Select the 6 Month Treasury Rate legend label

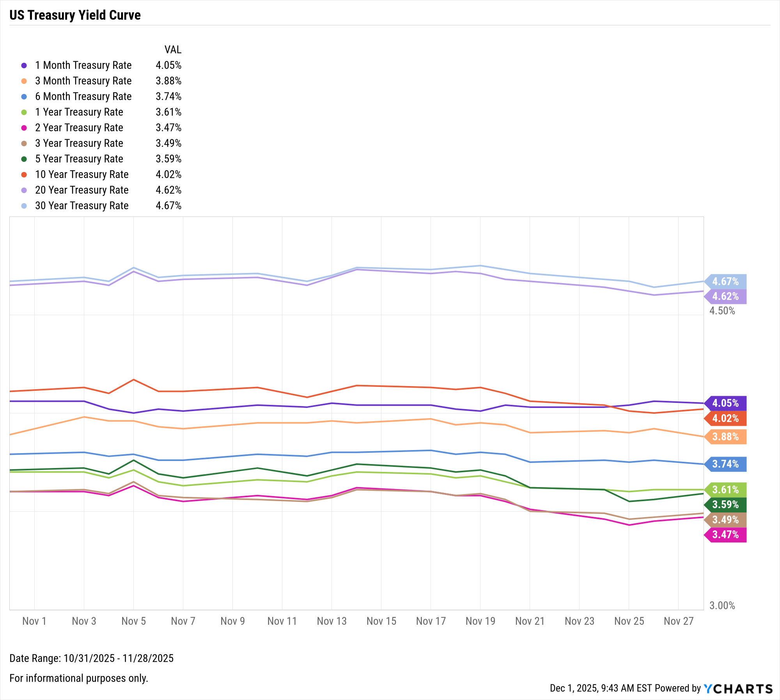click(83, 96)
